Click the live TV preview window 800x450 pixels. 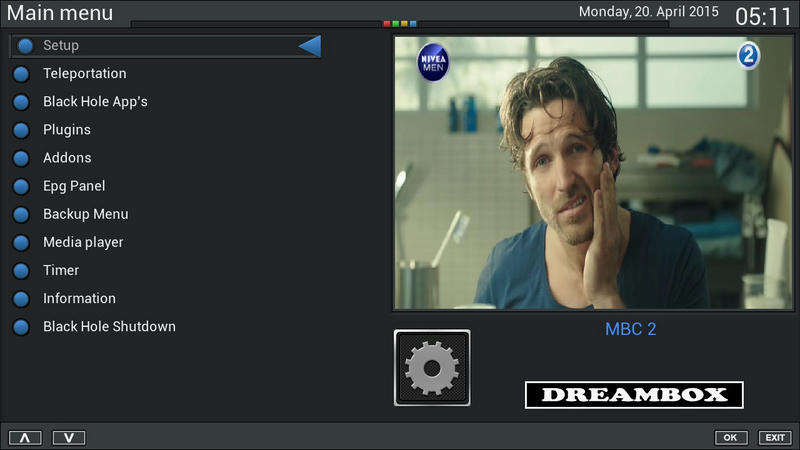pos(593,173)
